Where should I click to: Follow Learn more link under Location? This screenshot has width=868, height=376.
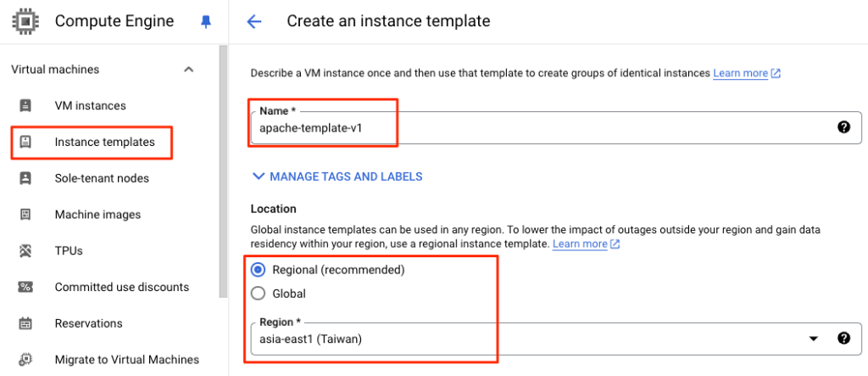point(580,244)
